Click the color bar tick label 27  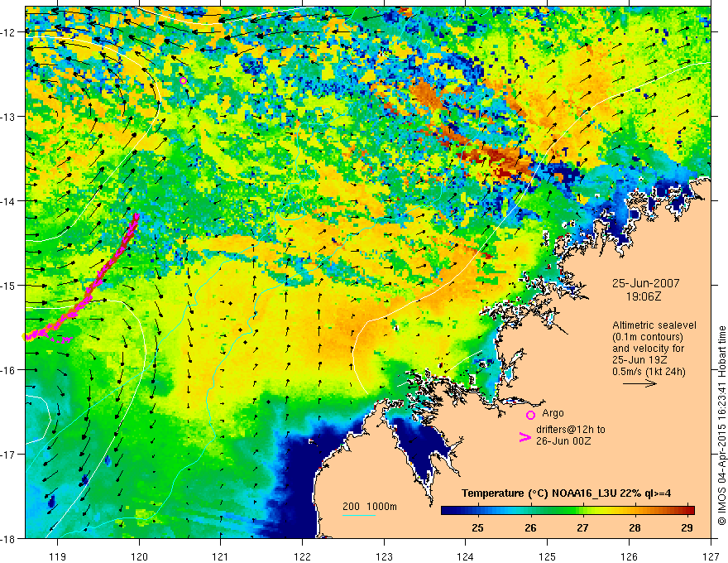(x=582, y=527)
